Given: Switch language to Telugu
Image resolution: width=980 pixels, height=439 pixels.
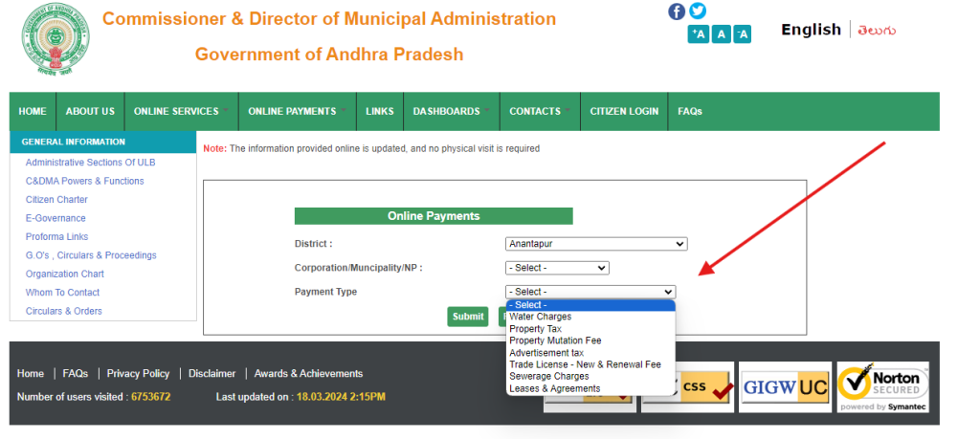Looking at the screenshot, I should (877, 30).
